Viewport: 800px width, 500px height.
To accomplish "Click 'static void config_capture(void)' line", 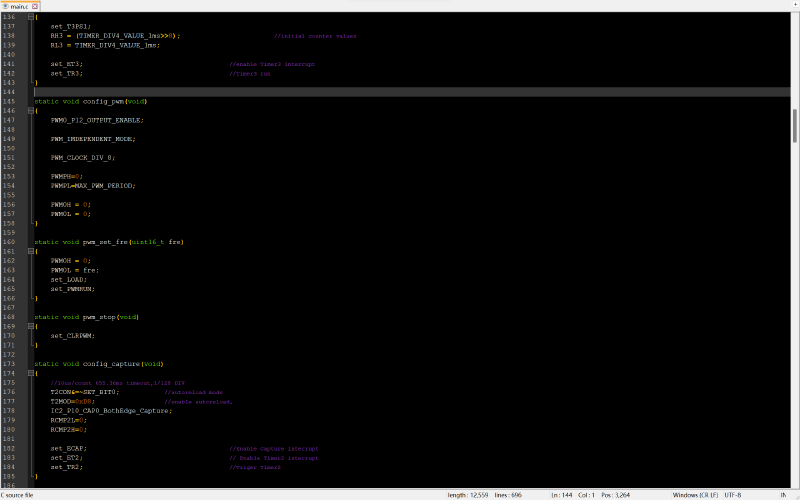I will 99,364.
